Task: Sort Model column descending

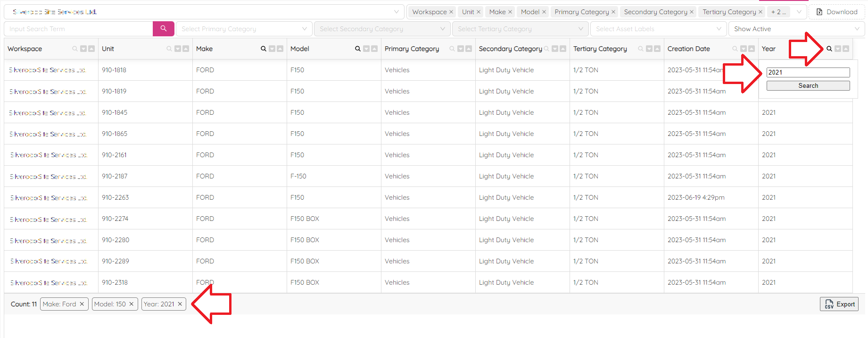Action: pyautogui.click(x=366, y=49)
